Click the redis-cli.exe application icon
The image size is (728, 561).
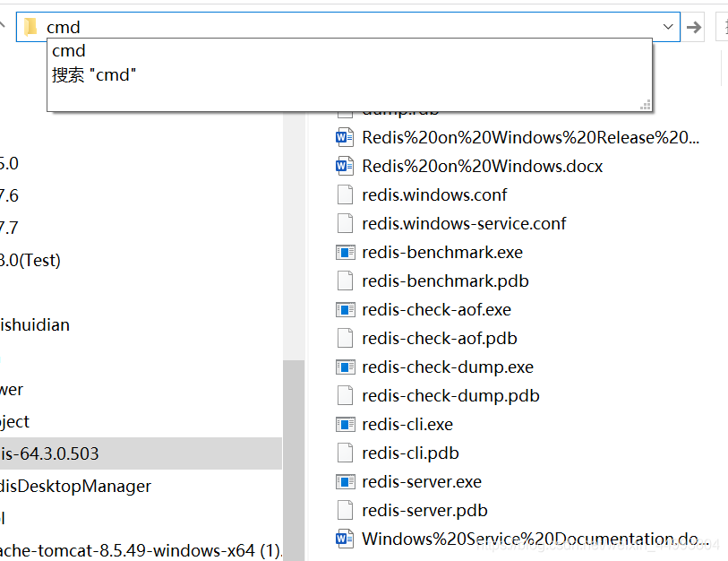[x=346, y=425]
